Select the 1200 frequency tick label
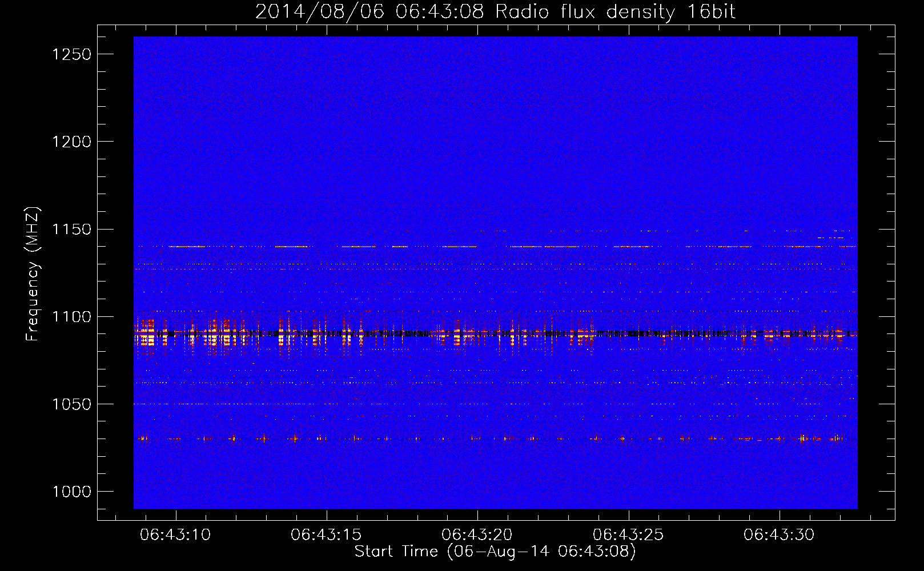The height and width of the screenshot is (571, 924). pyautogui.click(x=71, y=142)
